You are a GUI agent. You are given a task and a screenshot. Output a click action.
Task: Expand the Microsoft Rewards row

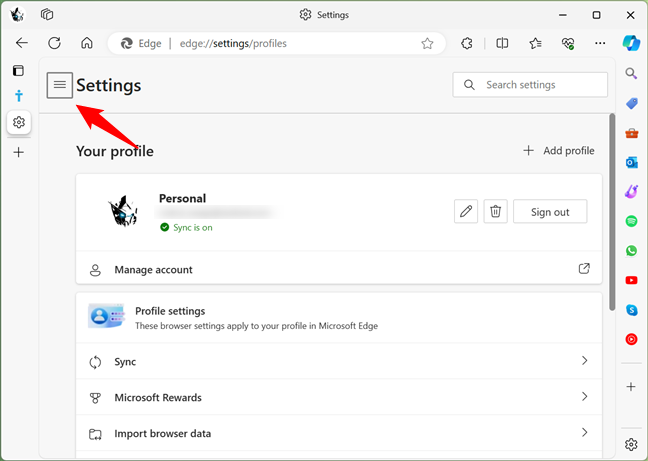[339, 397]
